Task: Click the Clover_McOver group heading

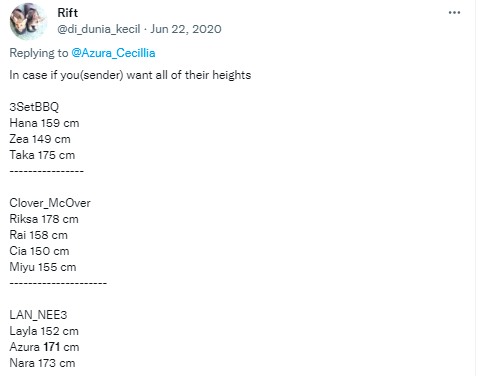Action: [50, 203]
